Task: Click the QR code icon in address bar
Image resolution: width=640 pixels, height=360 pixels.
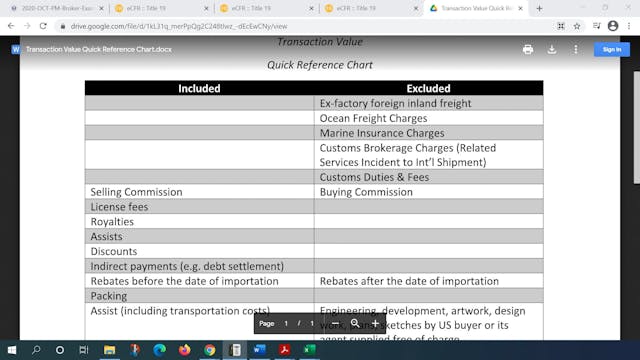Action: point(561,26)
